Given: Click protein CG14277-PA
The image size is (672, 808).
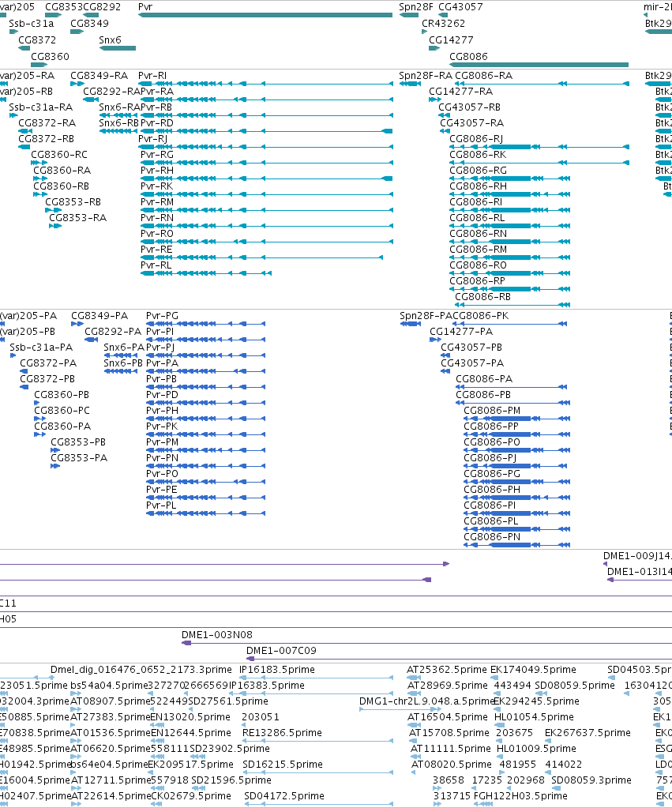Looking at the screenshot, I should (461, 332).
